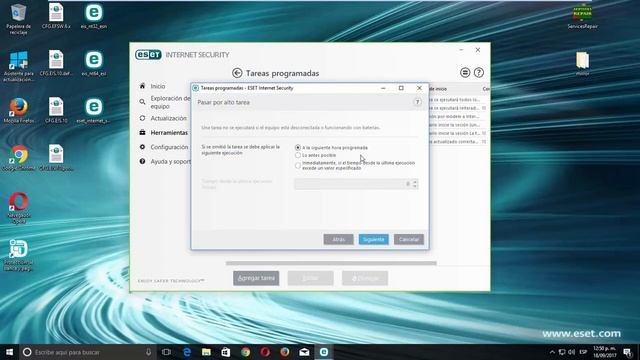Select 'A la siguiente hora programada' radio option

coord(298,147)
